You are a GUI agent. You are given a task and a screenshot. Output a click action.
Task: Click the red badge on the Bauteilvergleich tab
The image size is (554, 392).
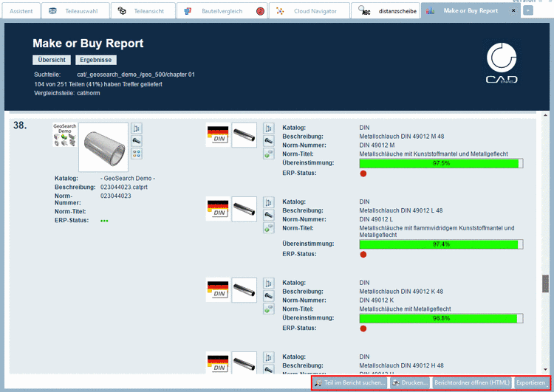[x=261, y=11]
